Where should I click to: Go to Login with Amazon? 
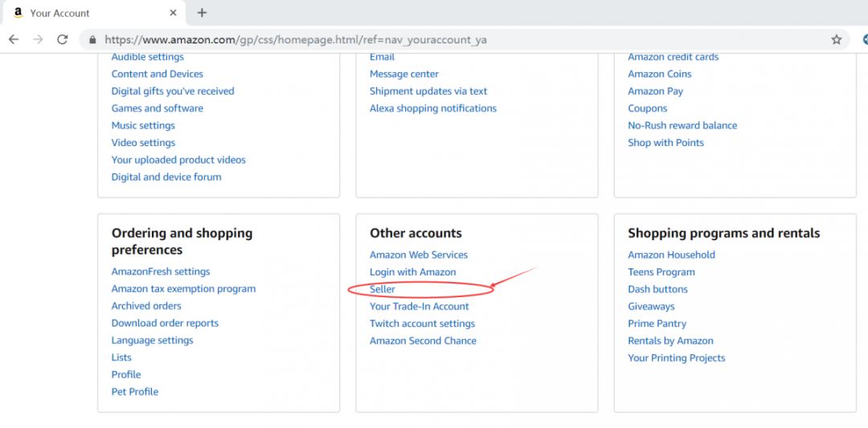[x=412, y=272]
